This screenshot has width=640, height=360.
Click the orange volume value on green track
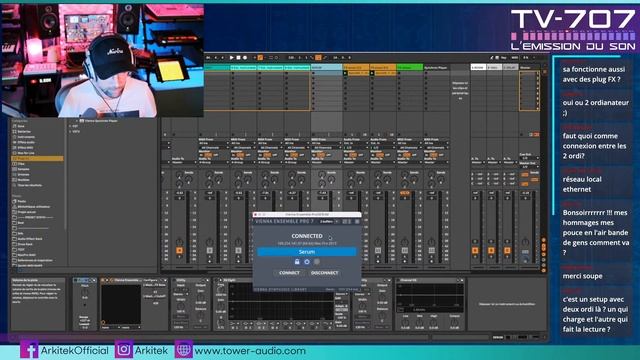coord(405,193)
